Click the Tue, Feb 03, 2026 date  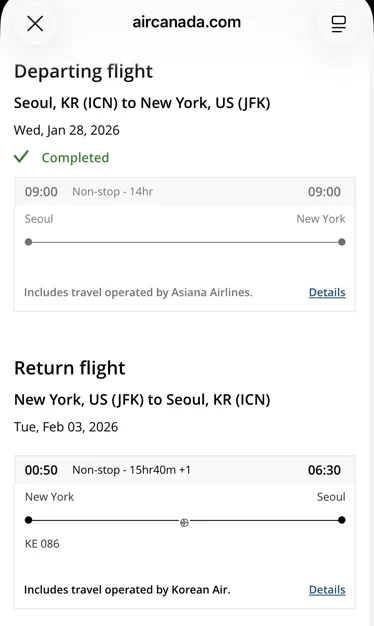pos(66,427)
